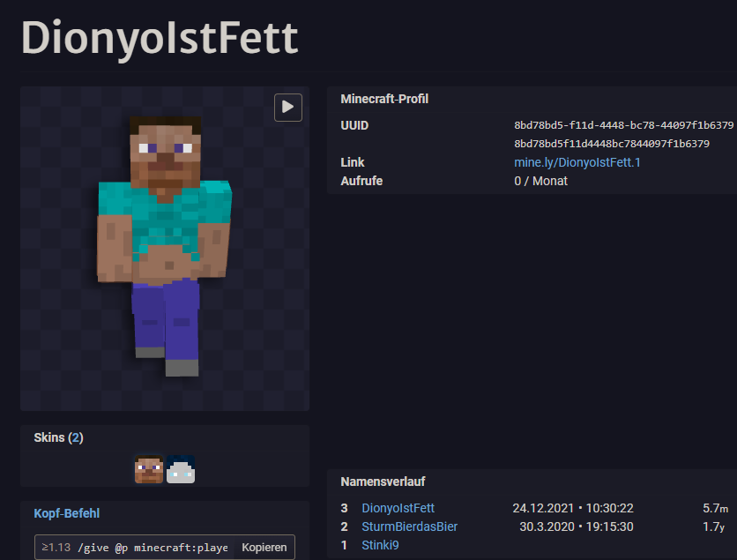Click the Kopieren button
This screenshot has height=560, width=737.
[x=264, y=548]
